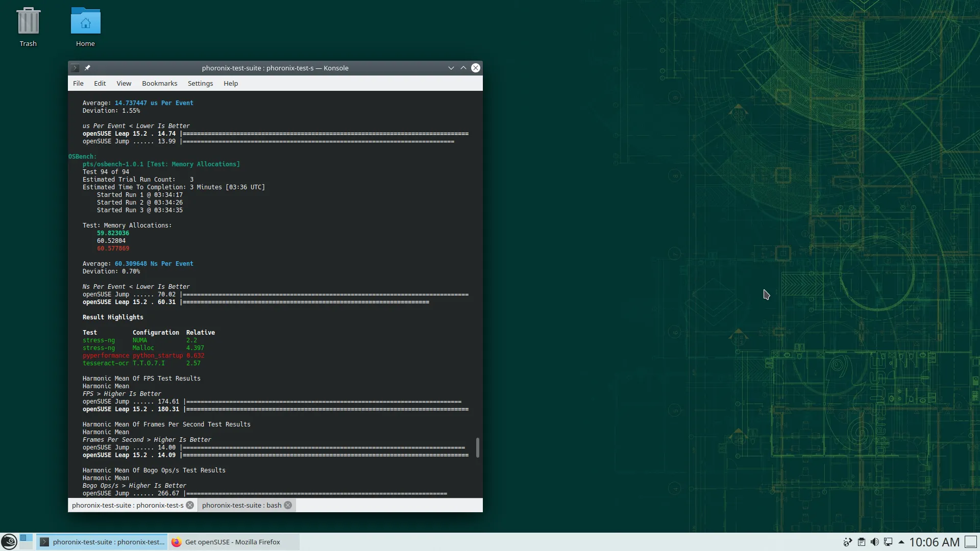Switch to Firefox Get openSUSE taskbar button
This screenshot has height=551, width=980.
tap(233, 542)
